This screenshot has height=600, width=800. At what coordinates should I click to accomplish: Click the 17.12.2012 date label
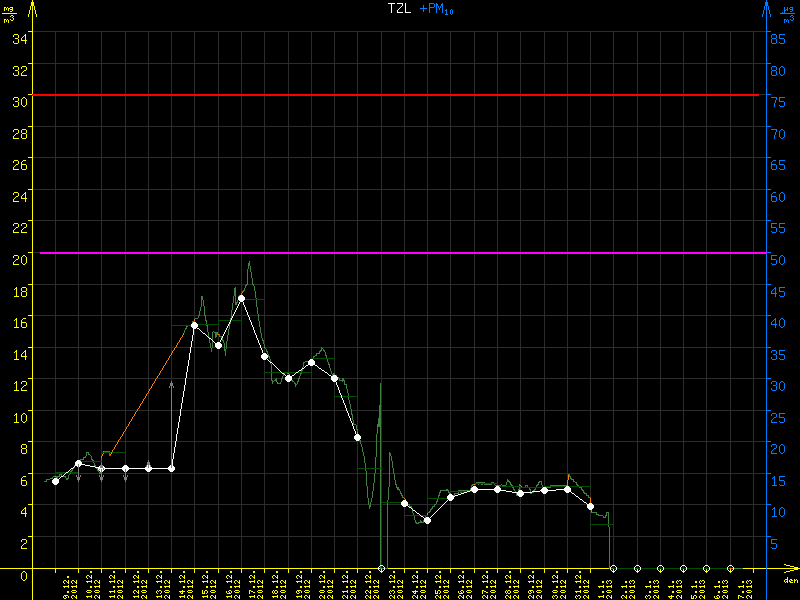coord(254,585)
